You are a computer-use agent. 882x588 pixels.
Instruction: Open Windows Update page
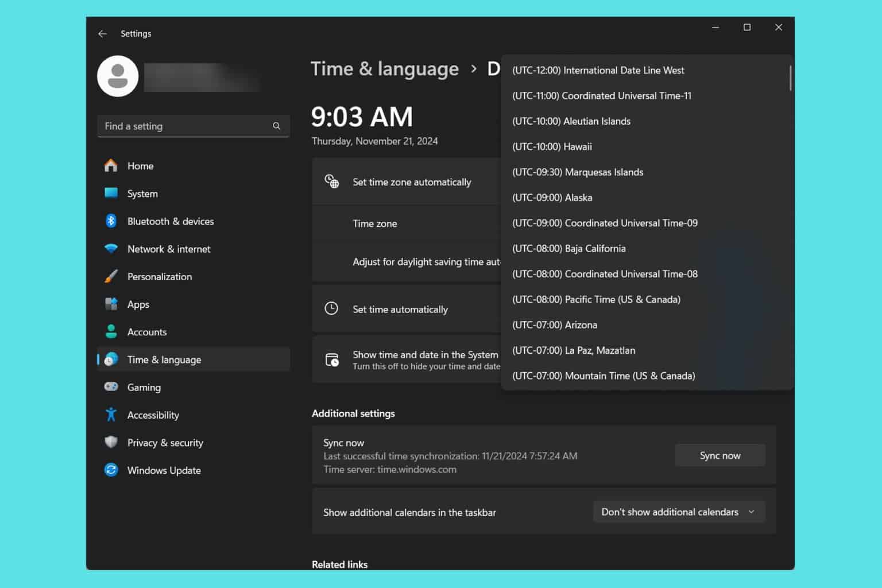point(194,470)
